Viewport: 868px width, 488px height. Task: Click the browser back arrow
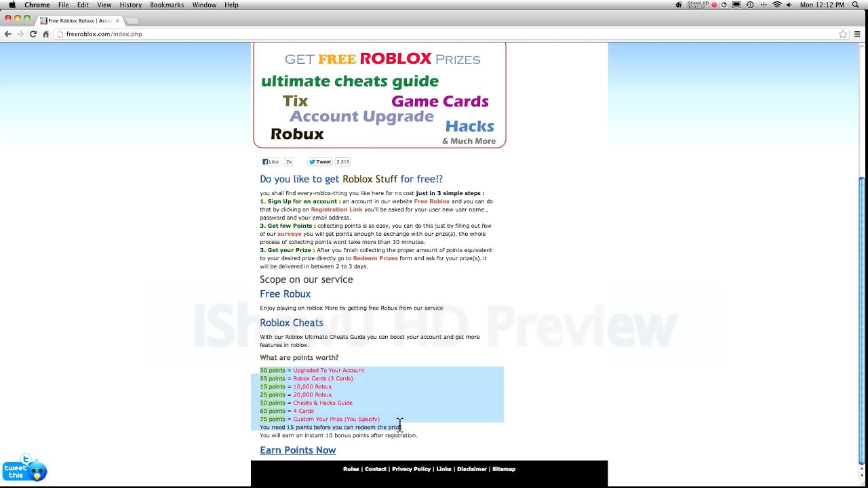click(x=7, y=34)
